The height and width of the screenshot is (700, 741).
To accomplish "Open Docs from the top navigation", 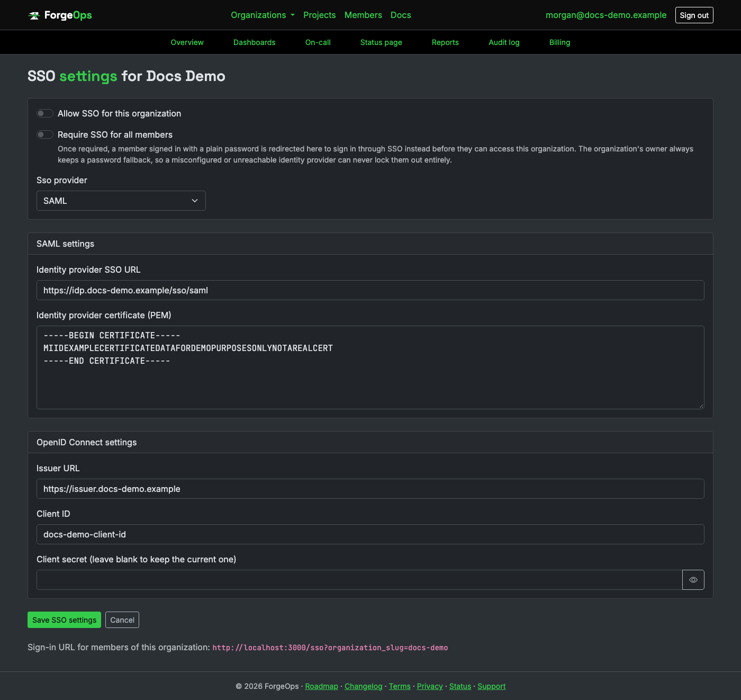I will click(x=401, y=15).
